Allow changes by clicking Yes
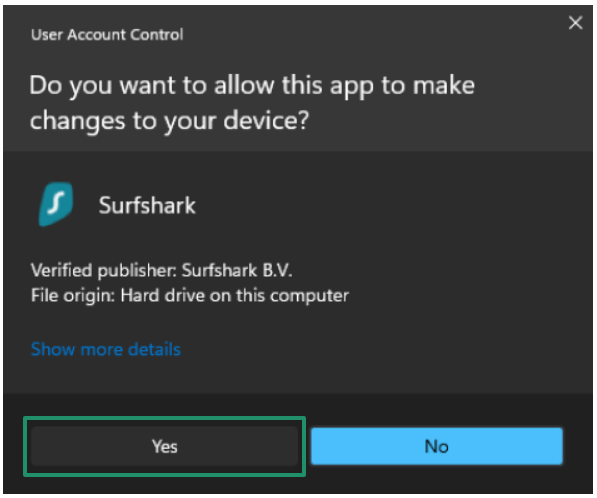597x498 pixels. [164, 446]
